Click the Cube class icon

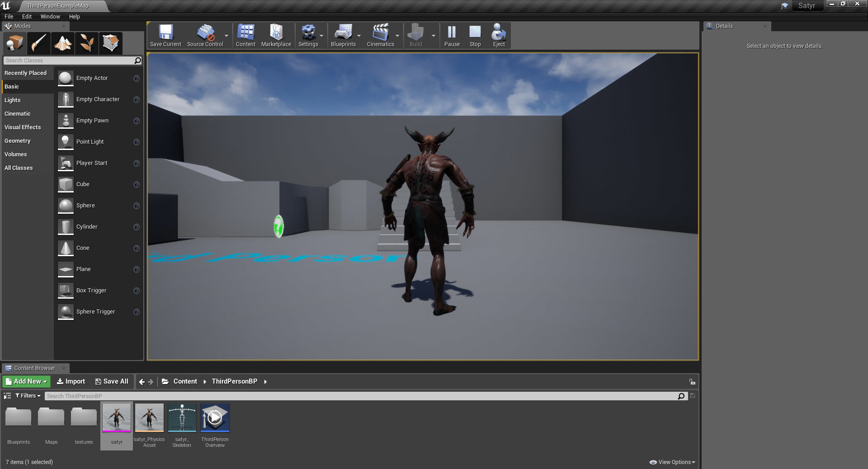pos(66,184)
